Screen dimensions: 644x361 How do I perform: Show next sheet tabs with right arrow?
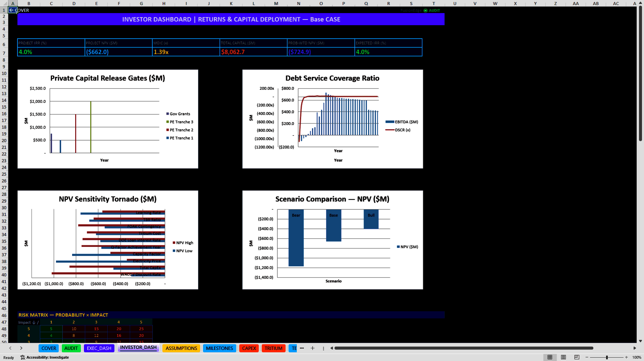pos(21,348)
